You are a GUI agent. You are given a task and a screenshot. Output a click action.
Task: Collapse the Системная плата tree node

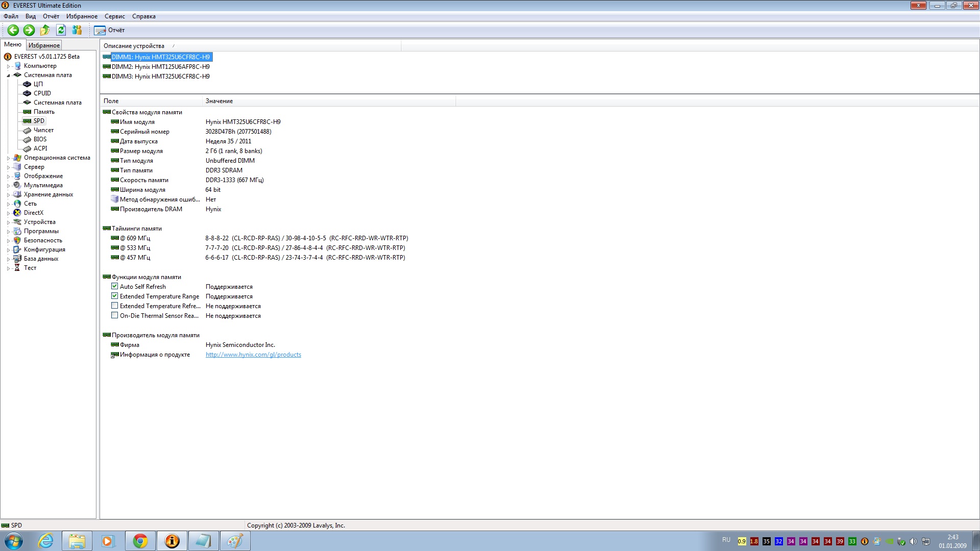pos(8,76)
